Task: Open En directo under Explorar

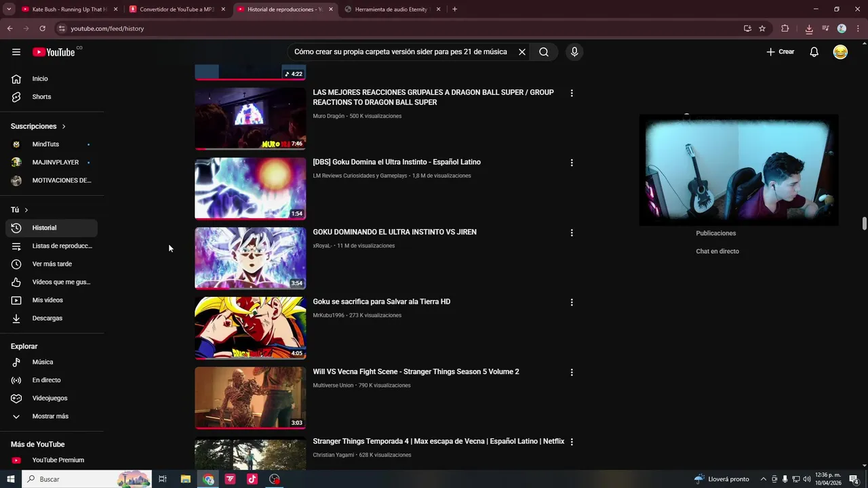Action: [52, 380]
